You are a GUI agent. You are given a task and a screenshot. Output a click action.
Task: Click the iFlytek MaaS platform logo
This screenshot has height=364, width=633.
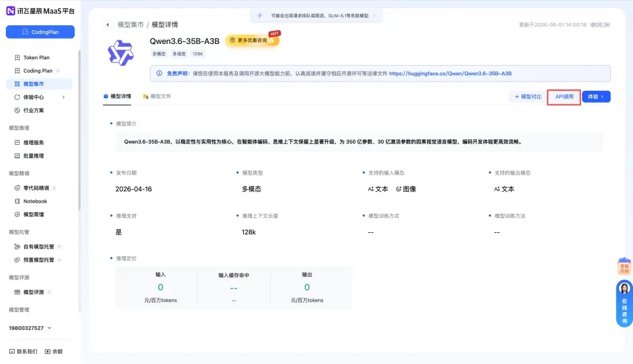(40, 11)
